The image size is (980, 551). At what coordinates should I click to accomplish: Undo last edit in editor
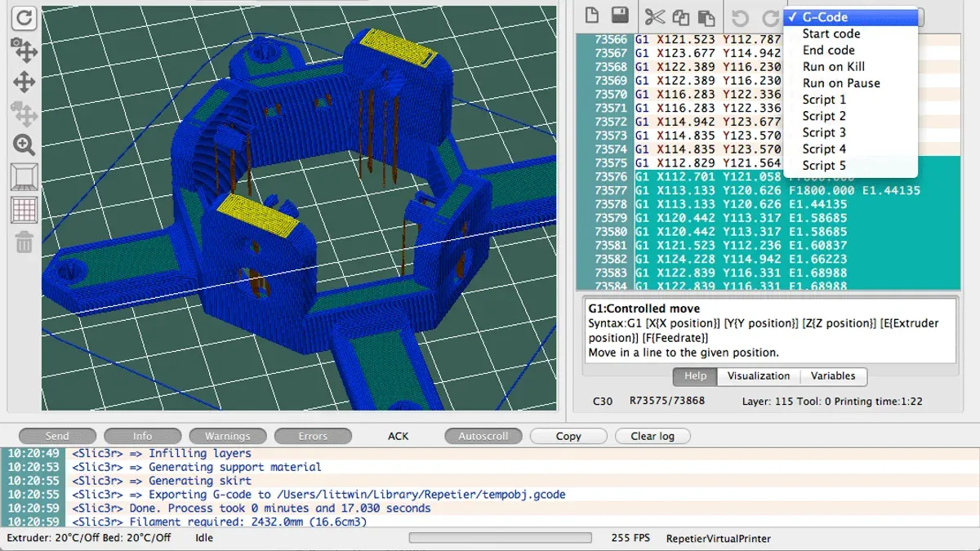click(x=740, y=18)
